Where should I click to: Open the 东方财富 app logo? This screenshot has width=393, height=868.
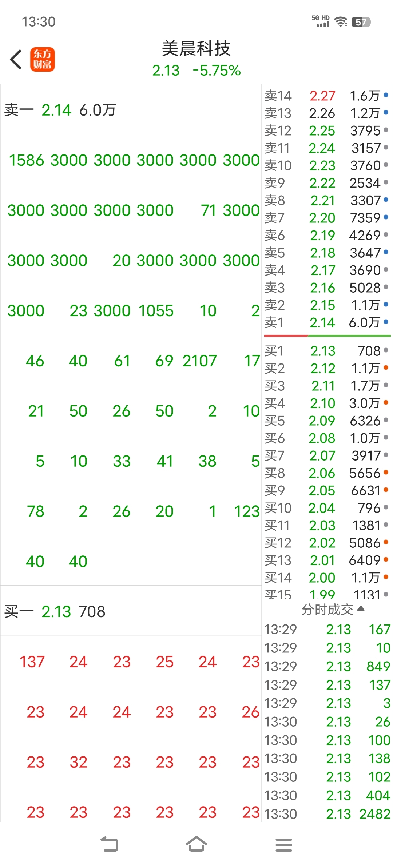pyautogui.click(x=42, y=59)
